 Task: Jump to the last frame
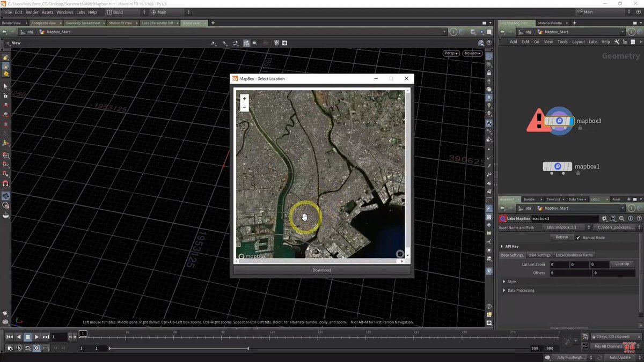(46, 337)
